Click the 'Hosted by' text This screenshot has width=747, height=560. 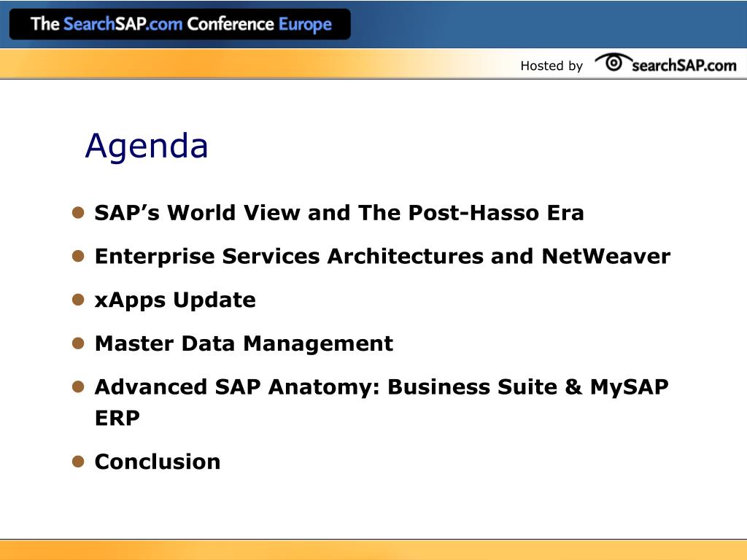coord(551,66)
